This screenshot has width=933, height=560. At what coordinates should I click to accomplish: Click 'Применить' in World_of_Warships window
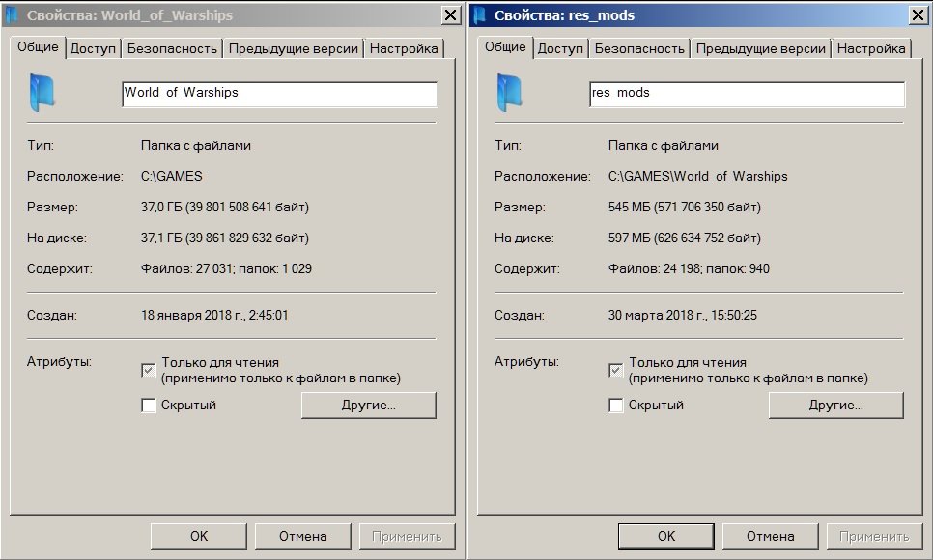pos(407,536)
